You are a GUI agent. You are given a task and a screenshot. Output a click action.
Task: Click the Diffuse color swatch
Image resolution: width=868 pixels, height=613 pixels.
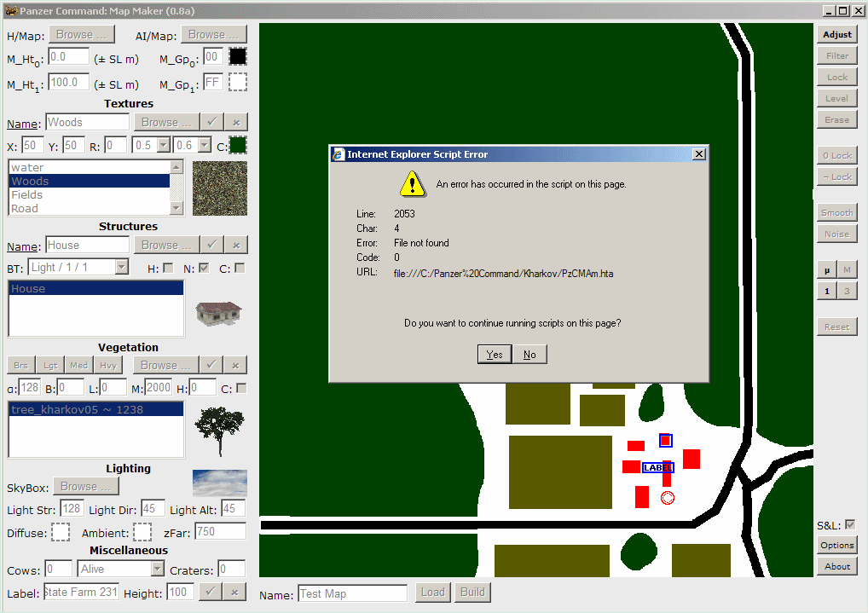61,532
